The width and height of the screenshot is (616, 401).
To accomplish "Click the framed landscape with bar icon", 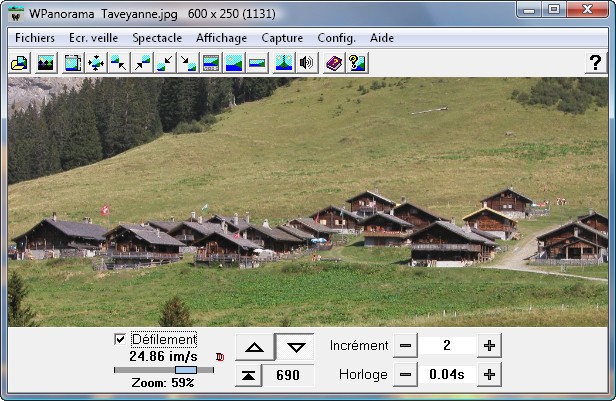I will click(211, 63).
